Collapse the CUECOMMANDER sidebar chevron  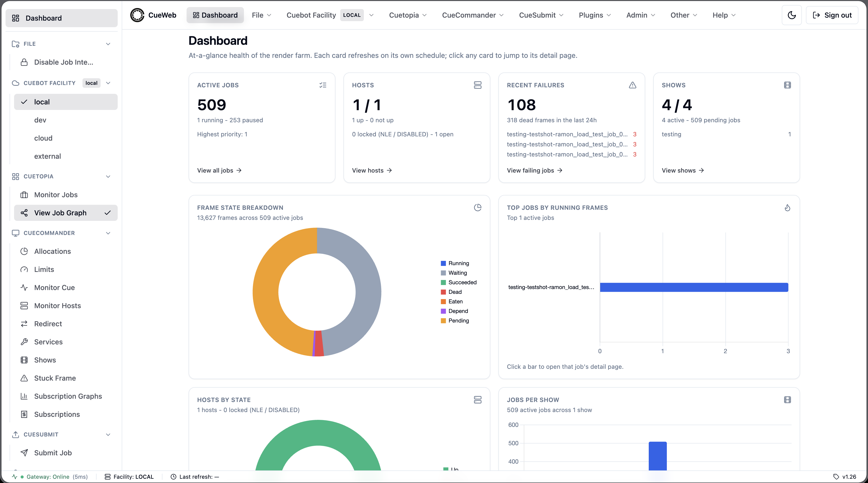[x=108, y=233]
